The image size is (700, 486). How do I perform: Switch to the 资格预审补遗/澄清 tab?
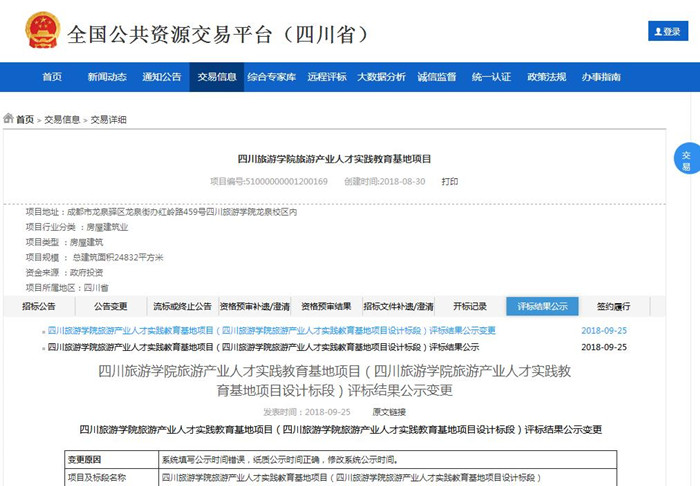[x=254, y=306]
